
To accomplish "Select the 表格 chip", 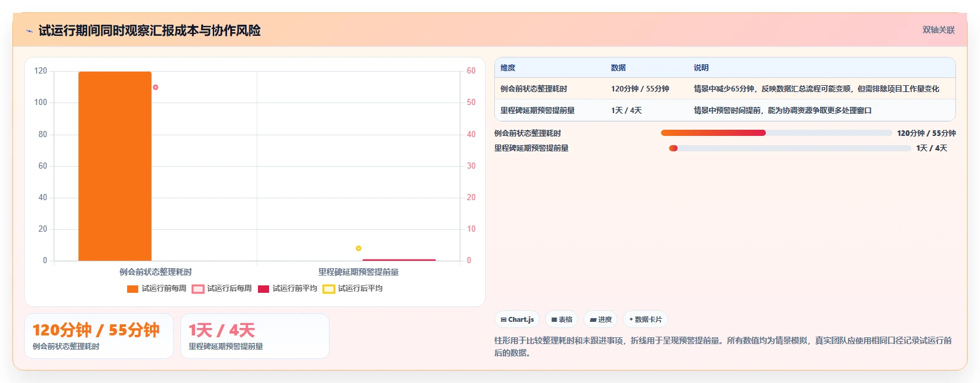I will (562, 319).
